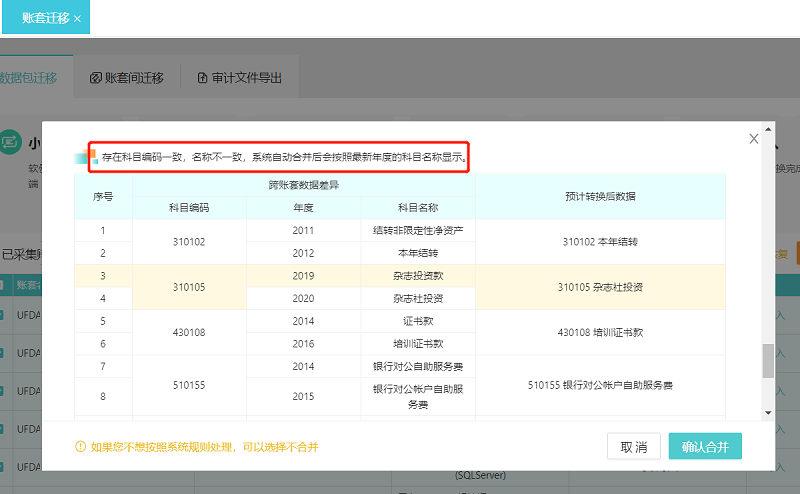This screenshot has height=494, width=800.
Task: Click the 账套间迁移 tab icon
Action: click(96, 77)
